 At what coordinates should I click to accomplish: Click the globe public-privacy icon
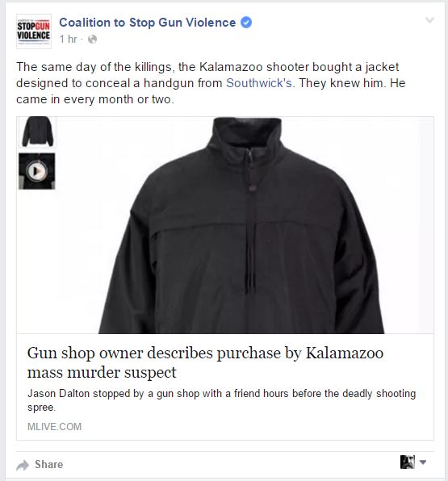pyautogui.click(x=92, y=39)
